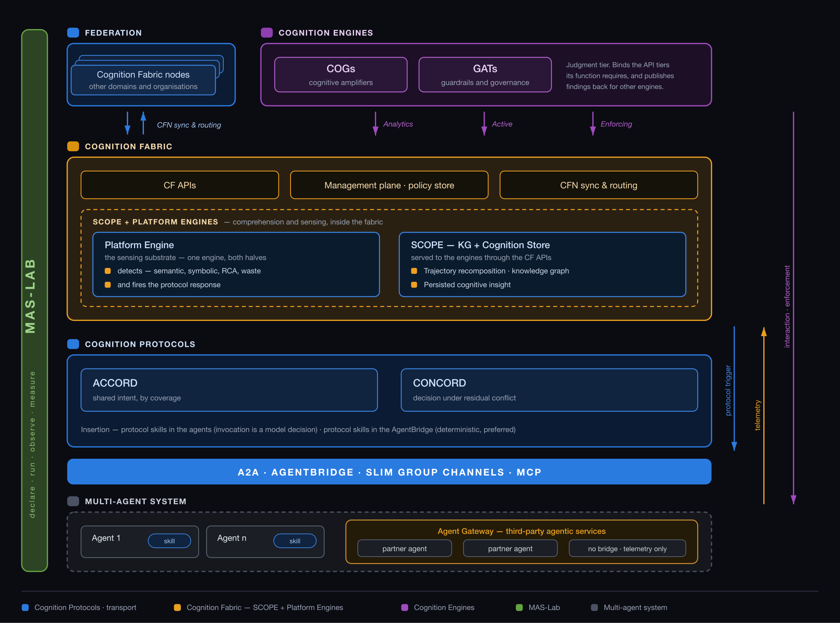Open the COGs cognitive amplifiers box
The height and width of the screenshot is (623, 840).
click(x=341, y=74)
